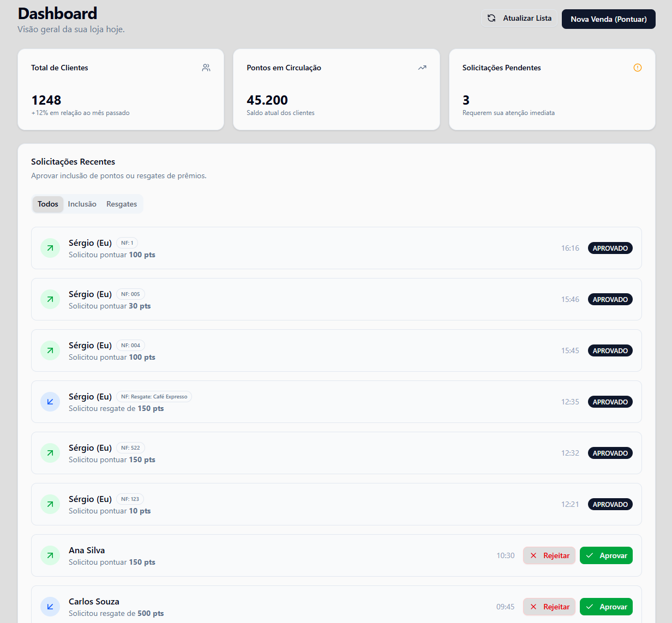This screenshot has height=623, width=672.
Task: Click the users icon in Total de Clientes card
Action: (x=206, y=68)
